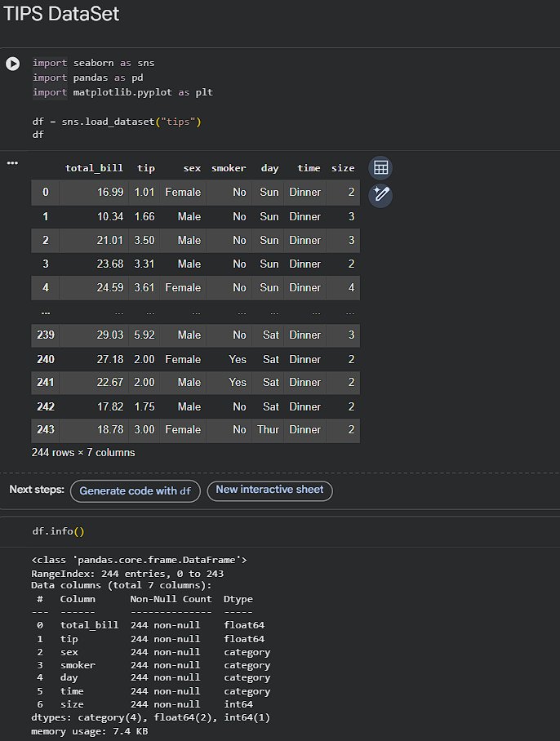Select total_bill value 16.99

[110, 193]
